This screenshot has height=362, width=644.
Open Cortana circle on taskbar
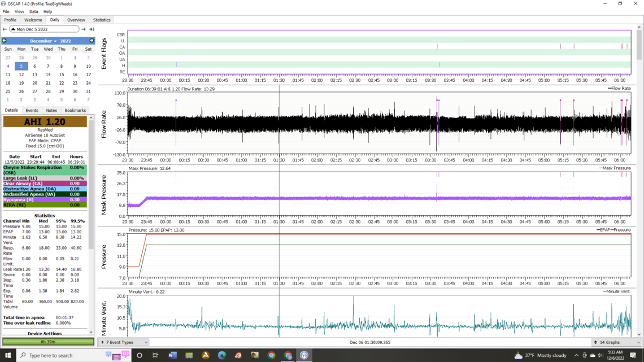(139, 355)
